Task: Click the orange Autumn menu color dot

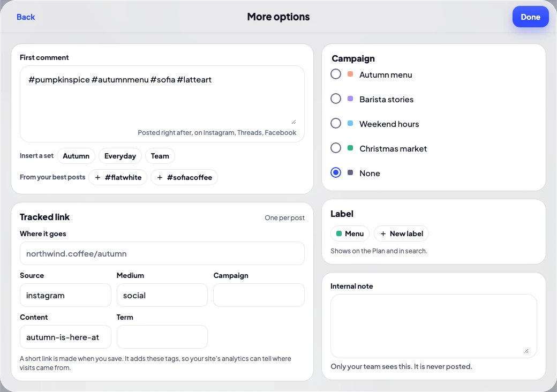Action: [350, 74]
